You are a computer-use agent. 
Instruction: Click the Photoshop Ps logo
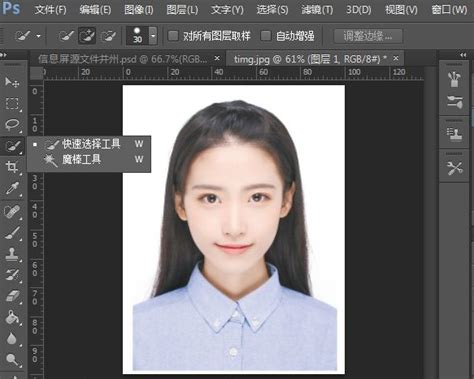coord(11,8)
